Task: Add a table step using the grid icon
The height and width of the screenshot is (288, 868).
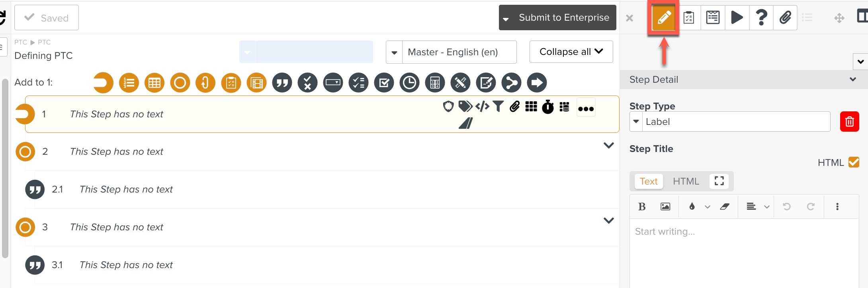Action: (154, 83)
